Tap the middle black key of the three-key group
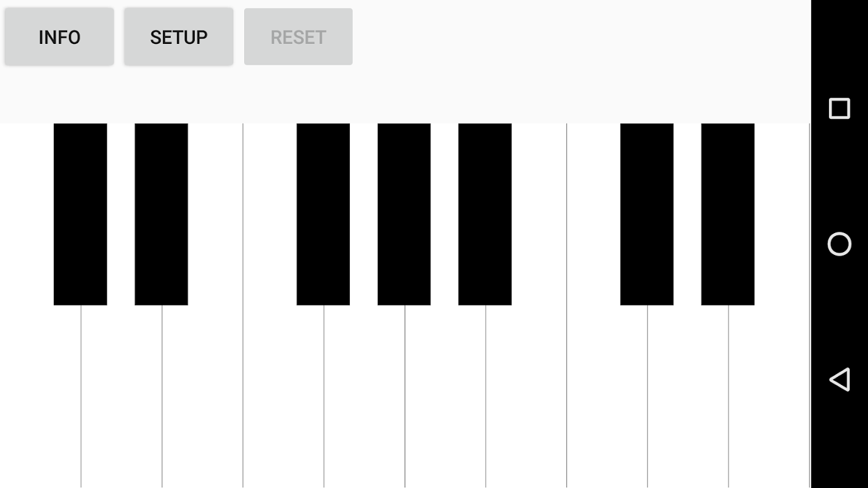The image size is (868, 488). coord(404,213)
